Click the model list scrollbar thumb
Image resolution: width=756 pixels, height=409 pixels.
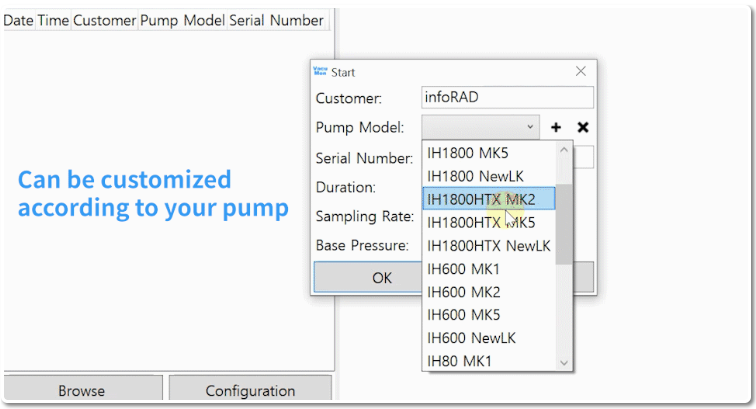[564, 224]
